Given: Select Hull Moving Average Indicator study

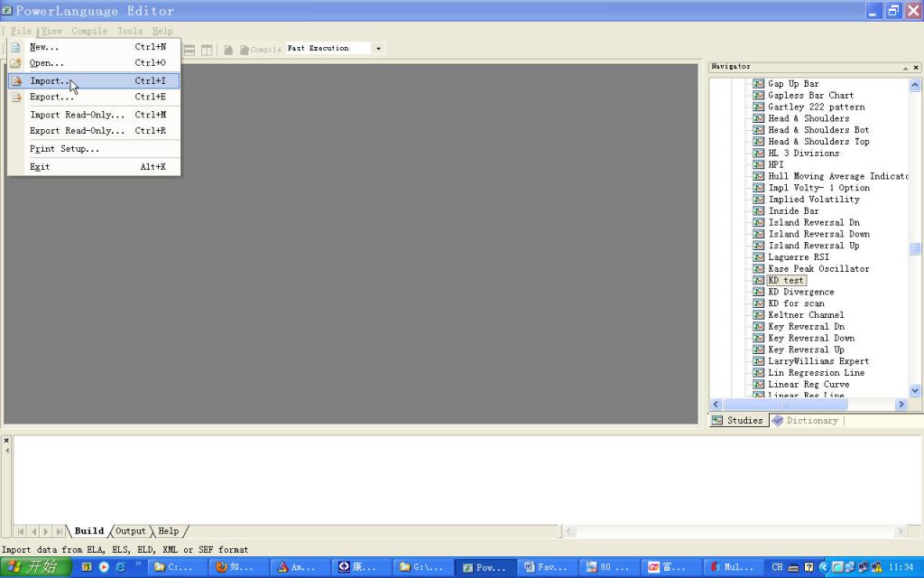Looking at the screenshot, I should [x=837, y=176].
